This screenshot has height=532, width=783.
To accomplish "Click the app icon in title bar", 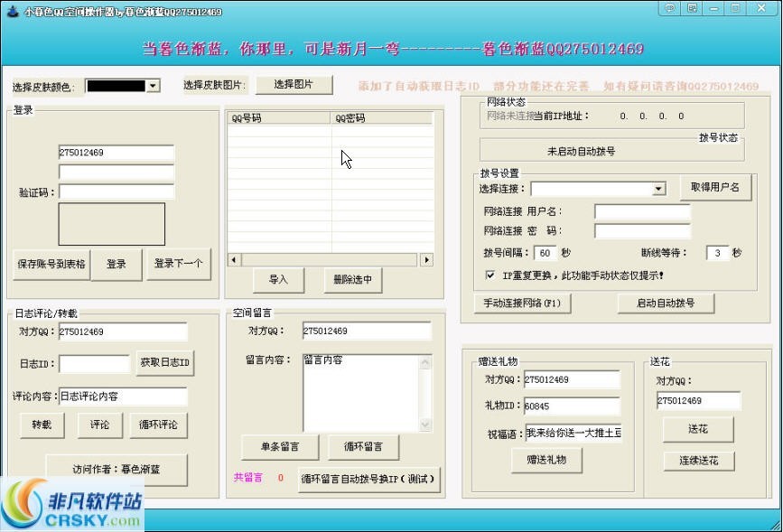I will (13, 11).
